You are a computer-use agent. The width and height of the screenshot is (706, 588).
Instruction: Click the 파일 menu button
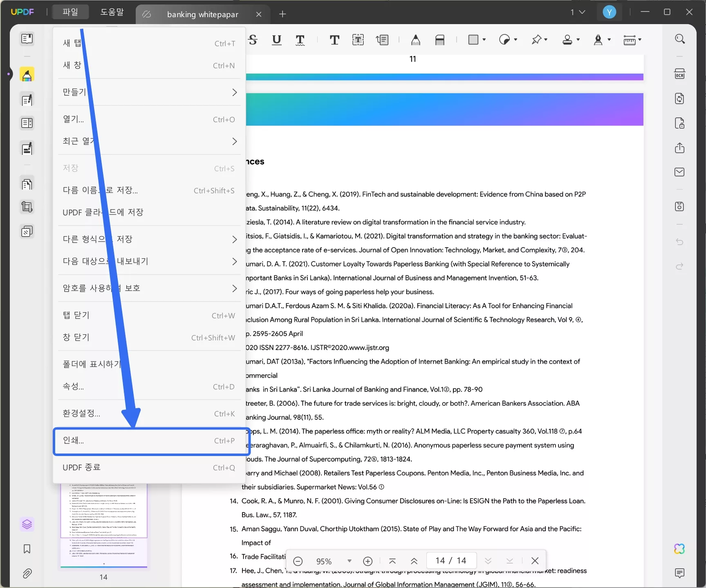(70, 12)
